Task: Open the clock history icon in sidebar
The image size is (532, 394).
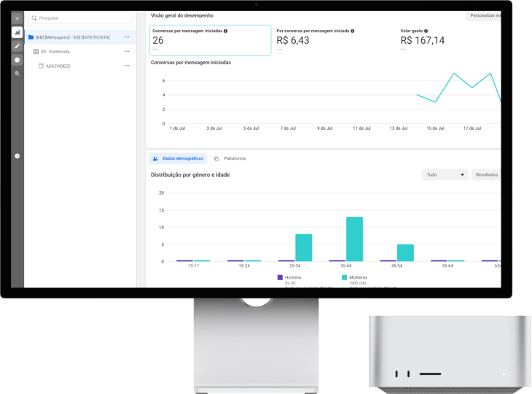Action: point(17,60)
